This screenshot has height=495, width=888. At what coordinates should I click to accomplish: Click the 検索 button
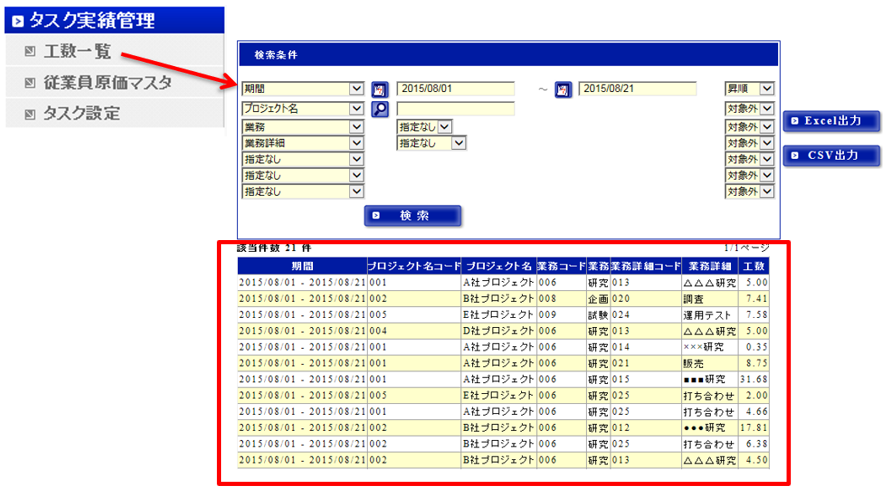pyautogui.click(x=412, y=216)
